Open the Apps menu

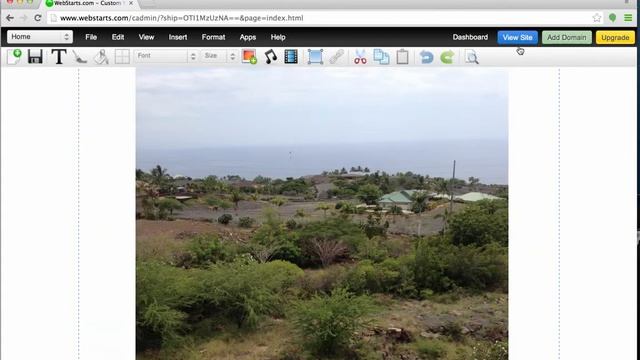248,37
